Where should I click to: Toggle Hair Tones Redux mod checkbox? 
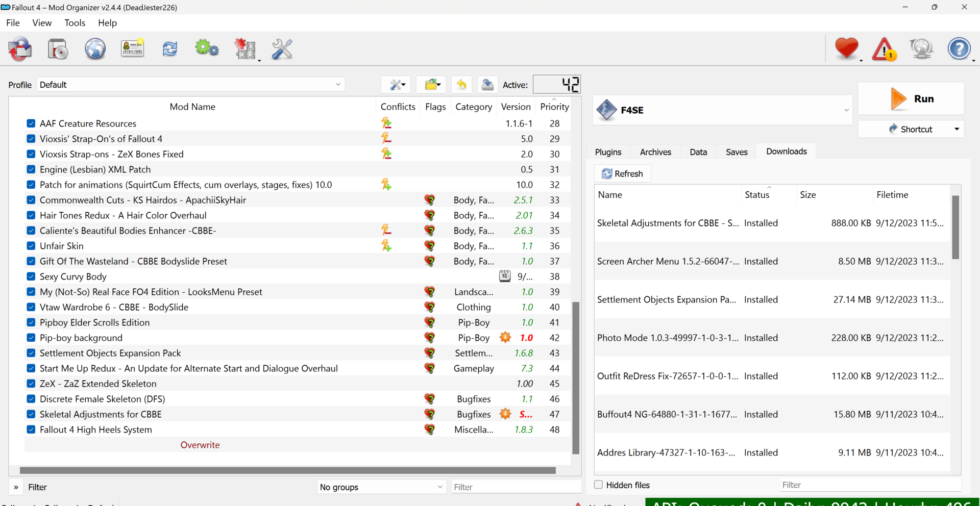[31, 215]
